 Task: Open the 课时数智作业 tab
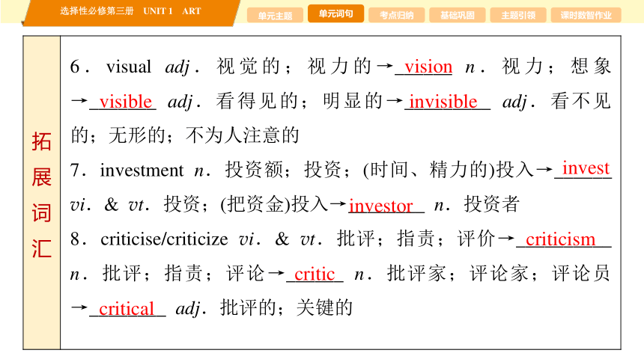click(586, 15)
